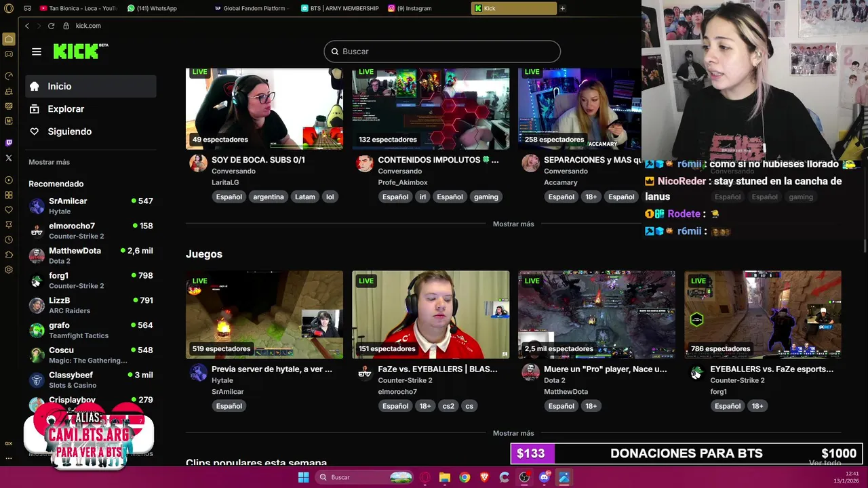868x488 pixels.
Task: Click the Windows Start button
Action: [x=303, y=477]
